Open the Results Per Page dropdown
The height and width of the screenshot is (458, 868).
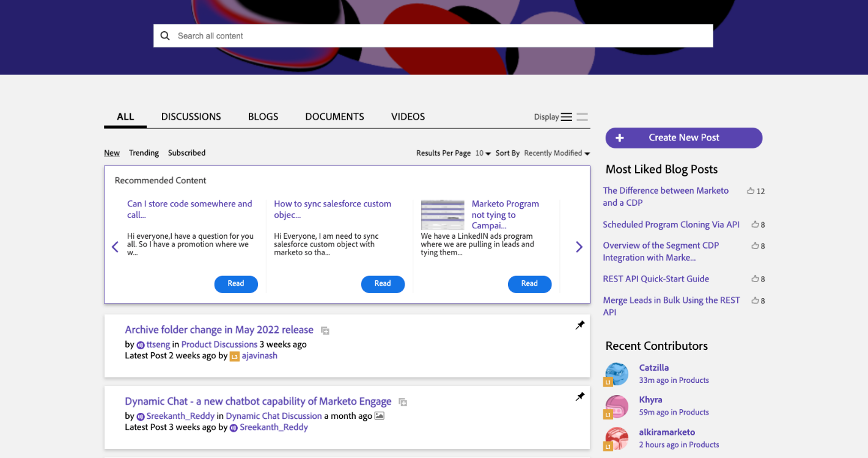(483, 153)
